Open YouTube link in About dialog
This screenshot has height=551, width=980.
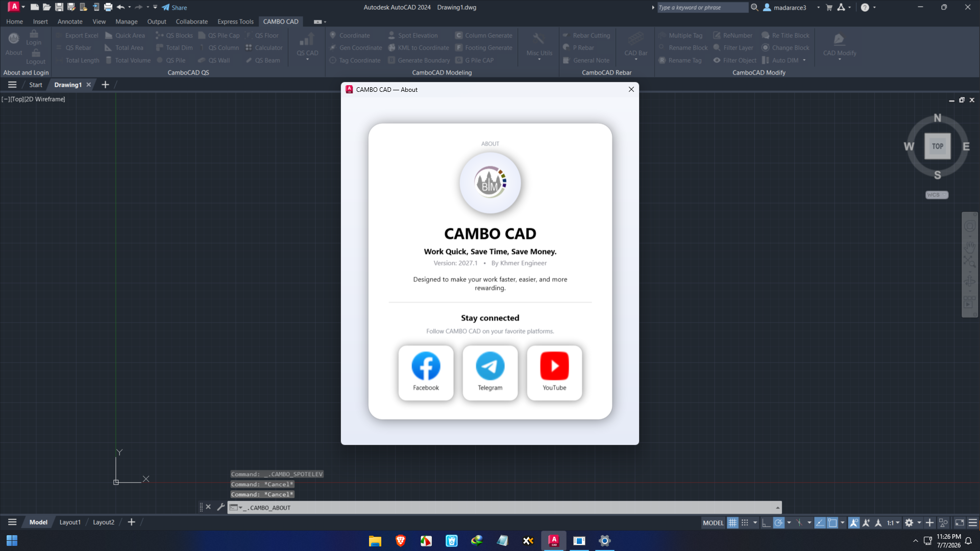(x=554, y=372)
